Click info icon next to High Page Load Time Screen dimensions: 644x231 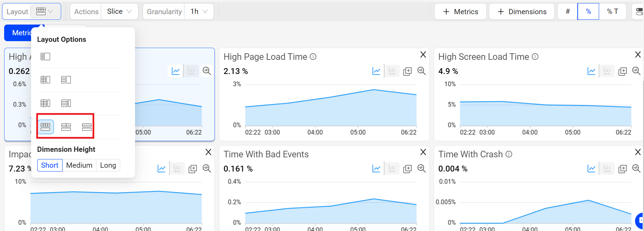tap(313, 57)
